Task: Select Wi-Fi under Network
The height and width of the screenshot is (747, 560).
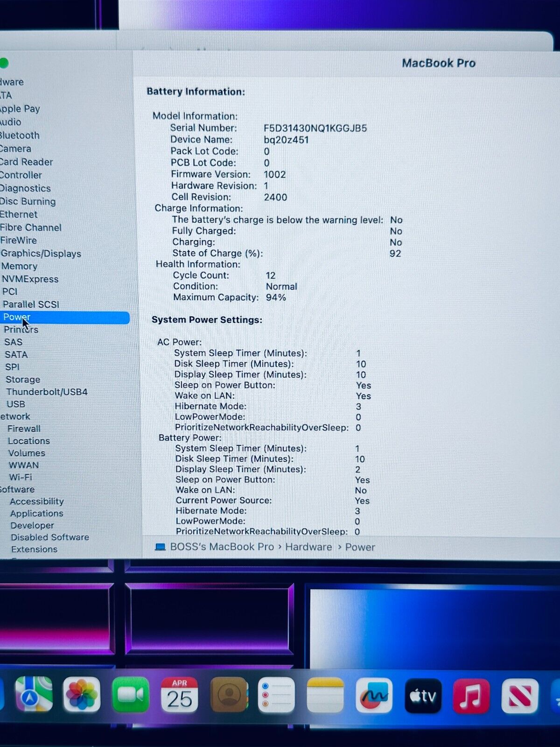Action: coord(21,477)
